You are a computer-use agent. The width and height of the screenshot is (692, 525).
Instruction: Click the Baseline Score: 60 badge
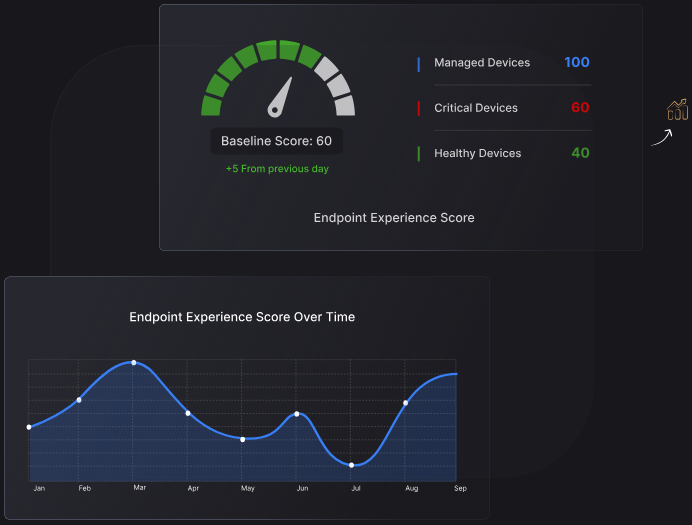[276, 141]
